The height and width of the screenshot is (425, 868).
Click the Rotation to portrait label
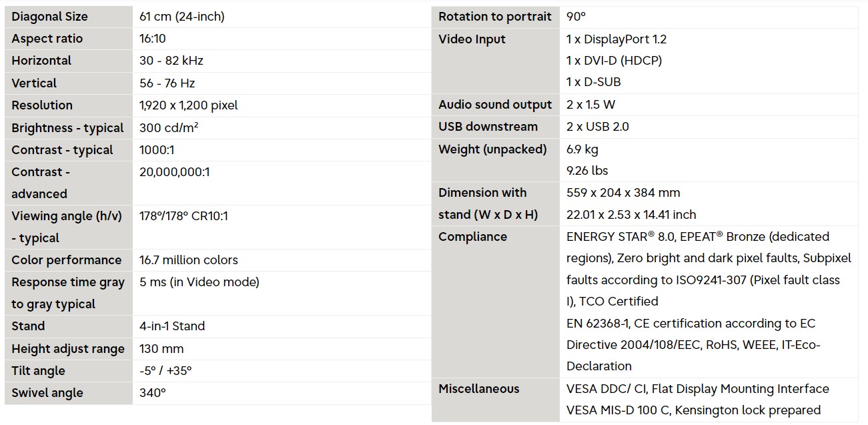496,17
